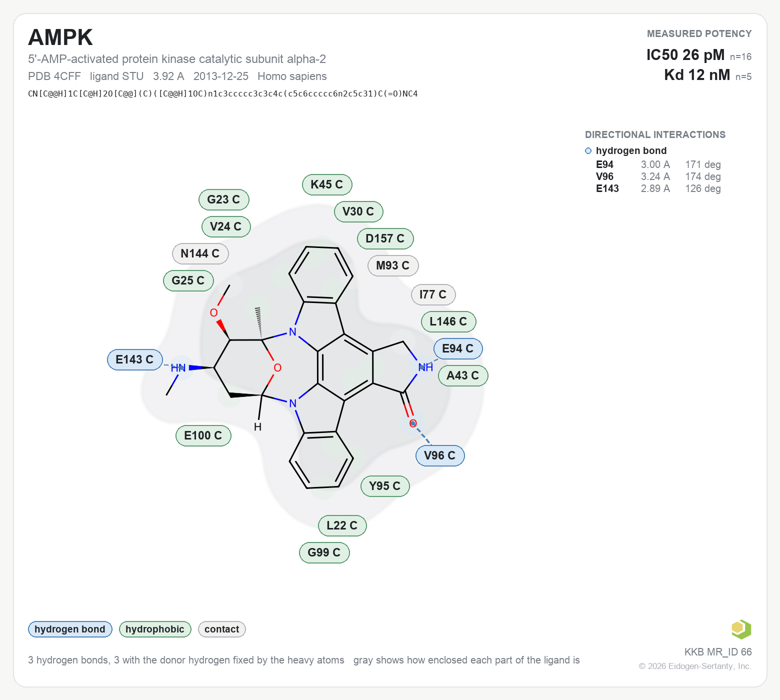Image resolution: width=780 pixels, height=700 pixels.
Task: Click the ligand SMILES string text
Action: (223, 93)
